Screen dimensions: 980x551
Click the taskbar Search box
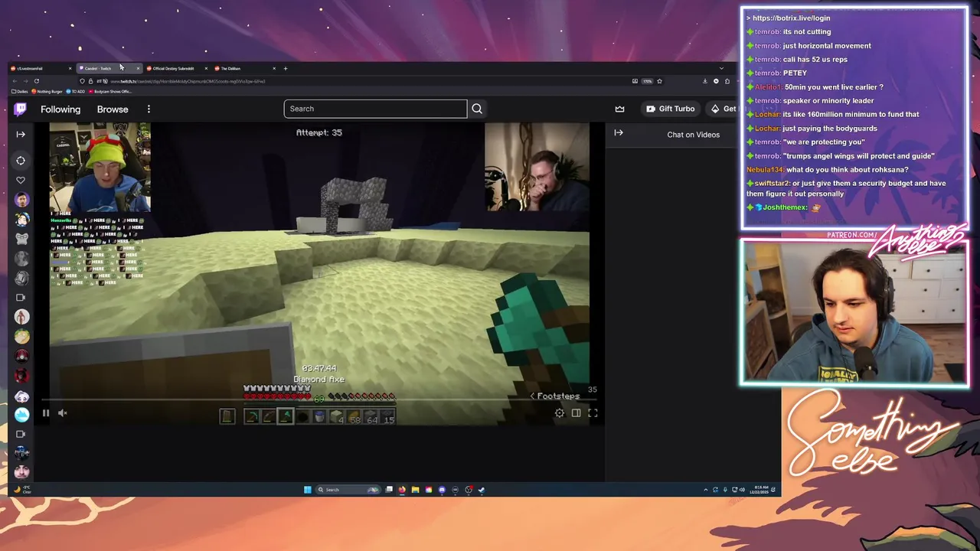tap(349, 490)
